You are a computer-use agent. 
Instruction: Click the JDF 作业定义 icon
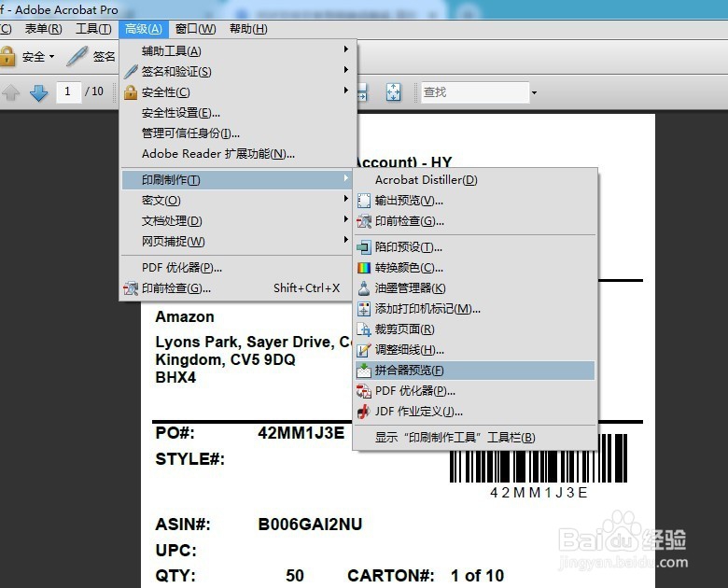[x=364, y=412]
